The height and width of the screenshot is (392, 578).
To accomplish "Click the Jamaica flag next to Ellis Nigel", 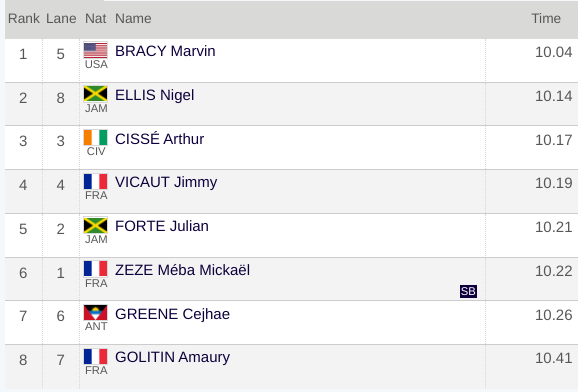I will point(95,94).
